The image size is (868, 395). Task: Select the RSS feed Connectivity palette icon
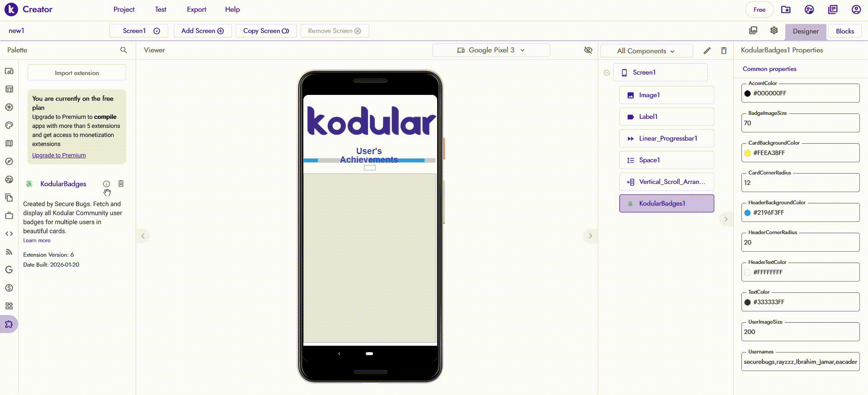(x=9, y=252)
